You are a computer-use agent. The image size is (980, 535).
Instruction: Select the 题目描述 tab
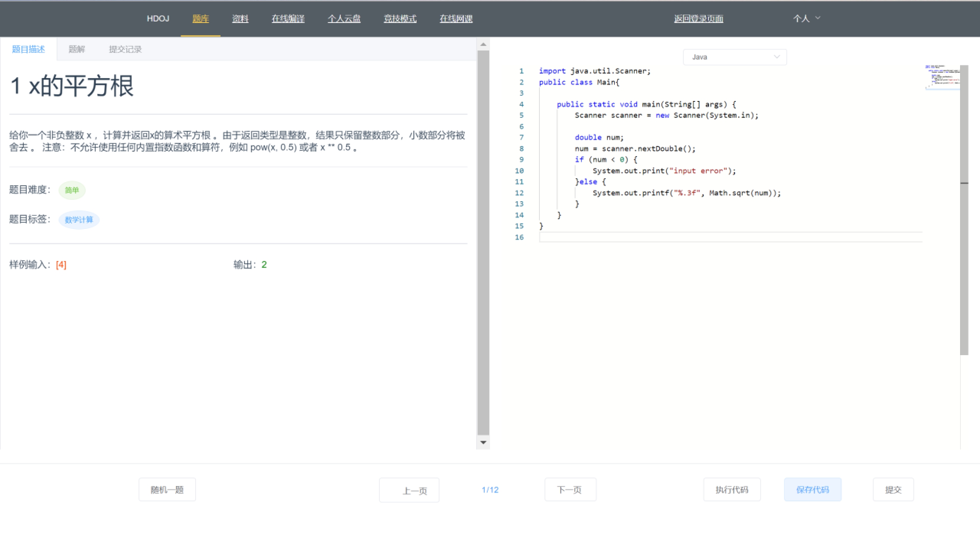coord(28,49)
